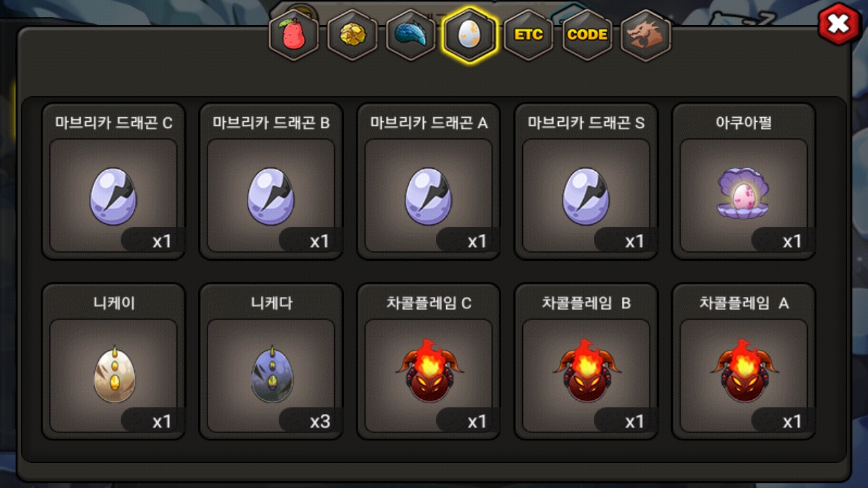
Task: Open the blue dragon wing tab
Action: click(x=411, y=35)
